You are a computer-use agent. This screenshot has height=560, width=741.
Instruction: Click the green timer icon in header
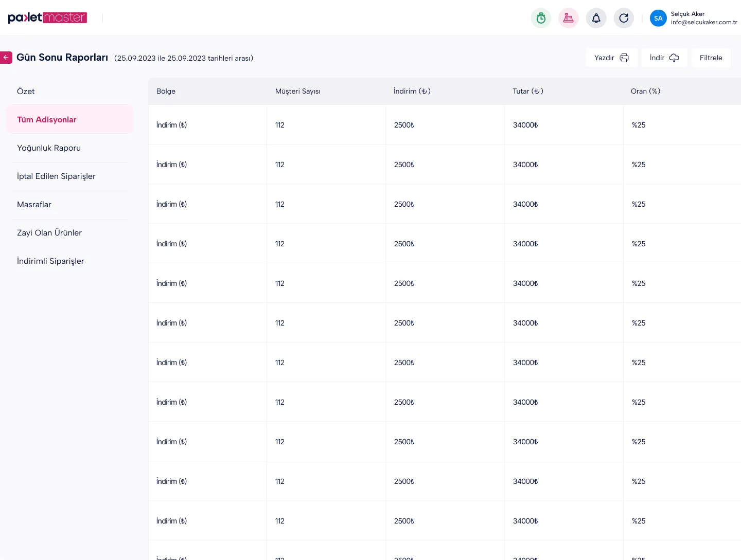tap(541, 18)
